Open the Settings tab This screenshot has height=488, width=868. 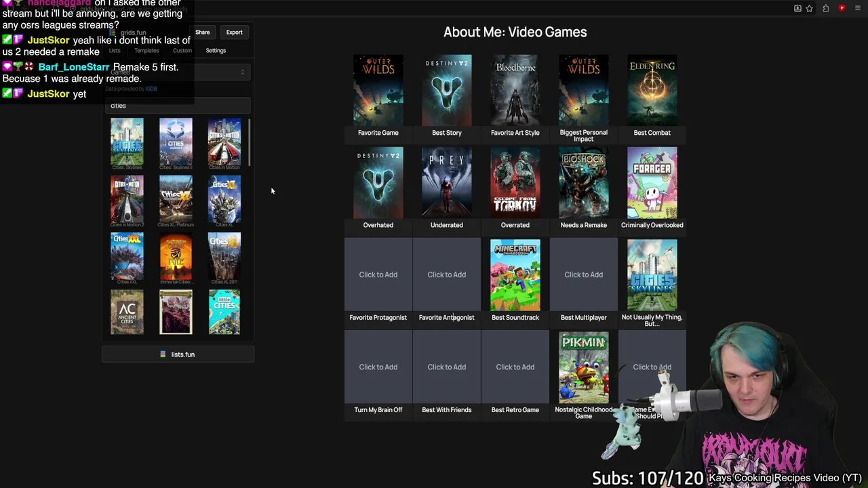pyautogui.click(x=216, y=50)
